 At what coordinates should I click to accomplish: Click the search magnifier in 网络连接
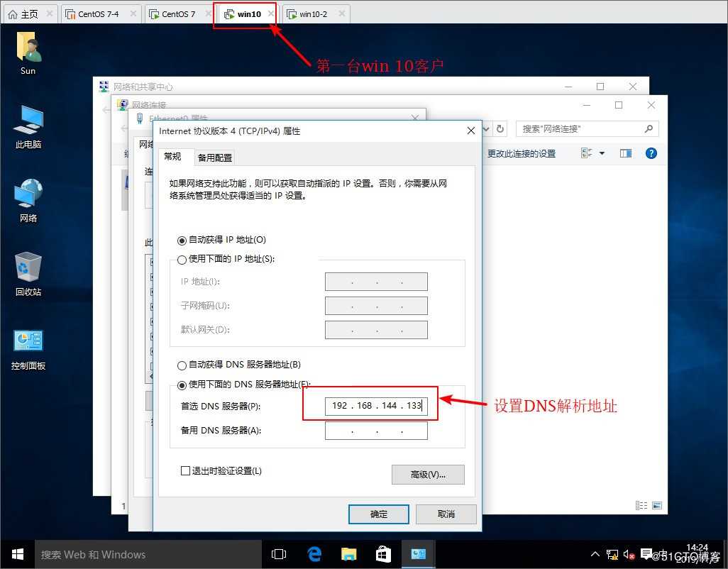pos(649,128)
